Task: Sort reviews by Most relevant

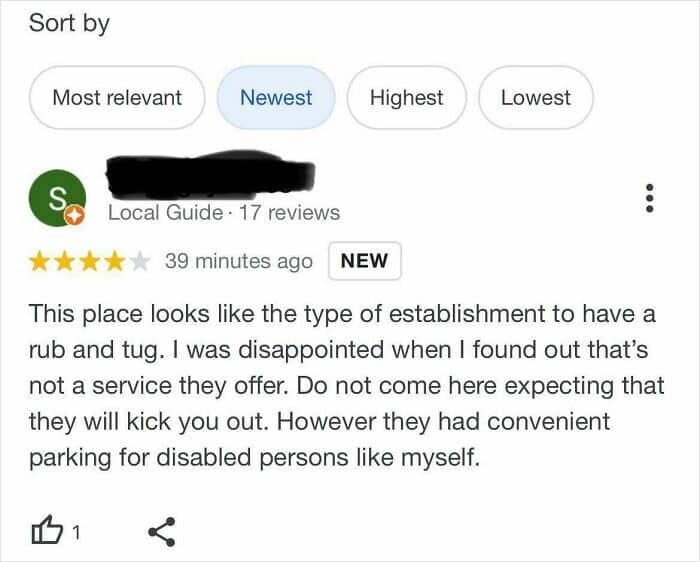Action: [x=117, y=98]
